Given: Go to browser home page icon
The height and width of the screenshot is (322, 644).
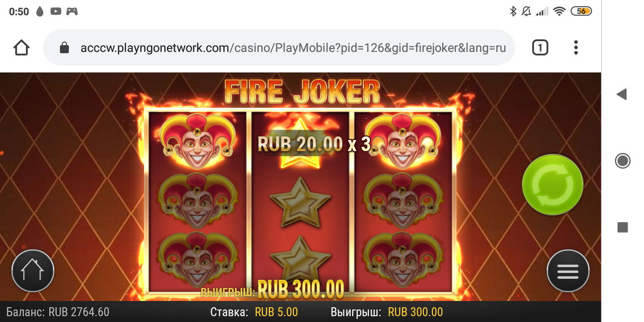Looking at the screenshot, I should pyautogui.click(x=21, y=47).
